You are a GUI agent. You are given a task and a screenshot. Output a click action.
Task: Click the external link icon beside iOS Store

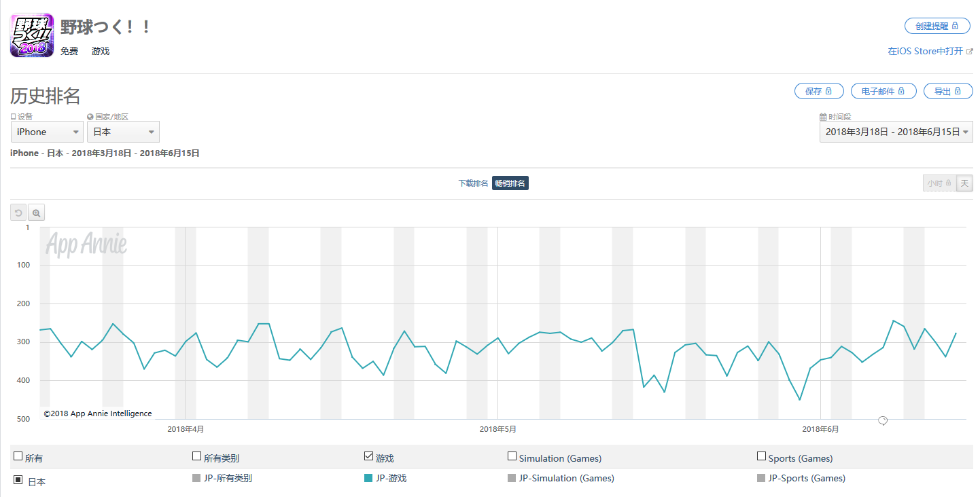click(969, 52)
